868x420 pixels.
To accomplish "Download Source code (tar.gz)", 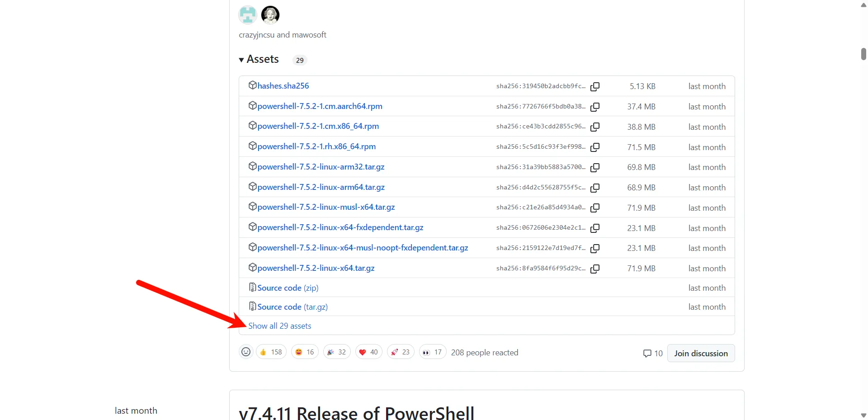I will [292, 307].
